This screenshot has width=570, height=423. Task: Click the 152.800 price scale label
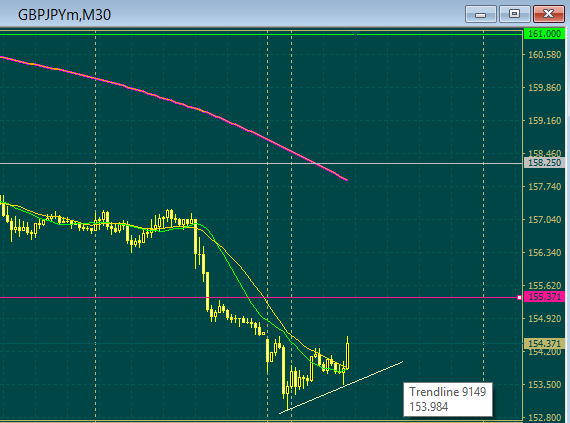pyautogui.click(x=544, y=418)
